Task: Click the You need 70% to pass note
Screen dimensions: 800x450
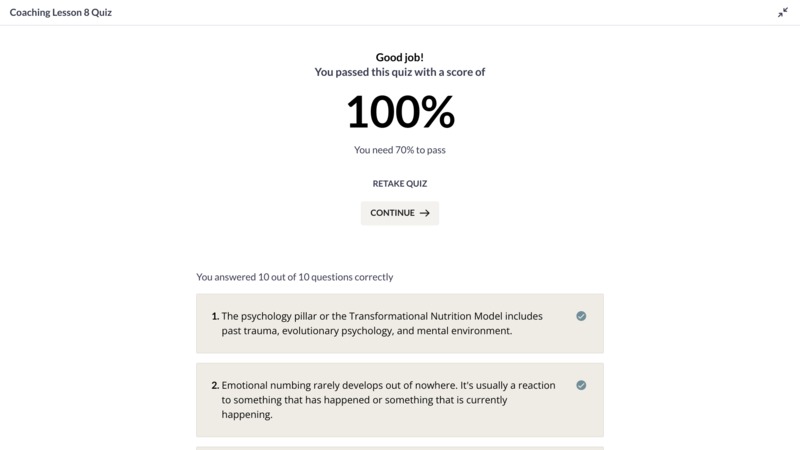Action: (399, 150)
